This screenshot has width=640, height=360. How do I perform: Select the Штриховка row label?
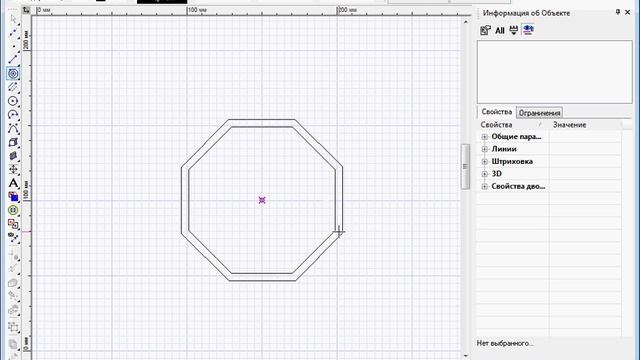(512, 162)
